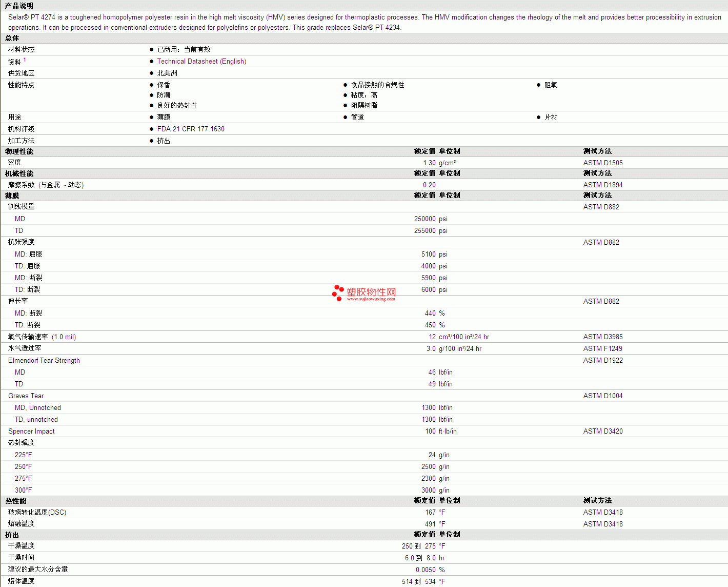Click the Spencer Impact label

[x=31, y=432]
